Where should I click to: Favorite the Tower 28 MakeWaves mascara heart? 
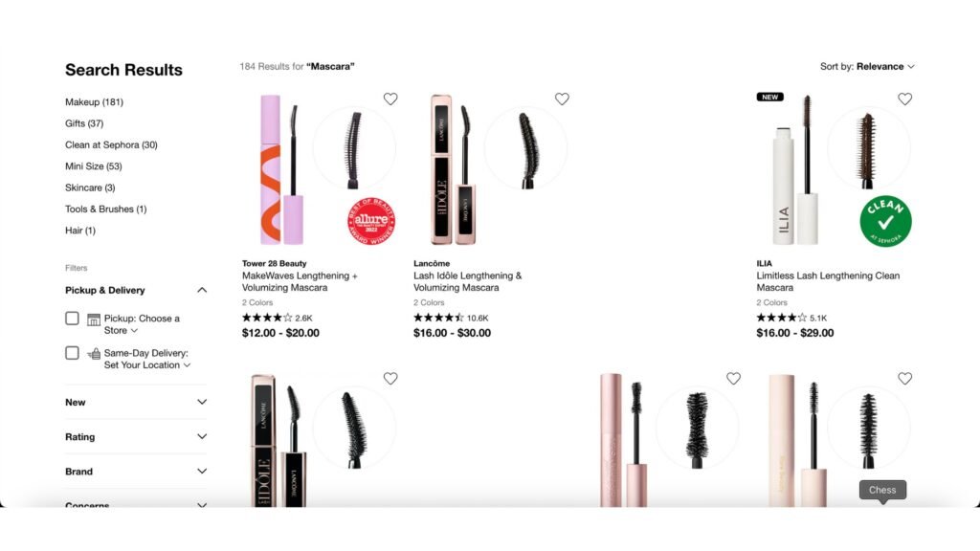[x=390, y=99]
